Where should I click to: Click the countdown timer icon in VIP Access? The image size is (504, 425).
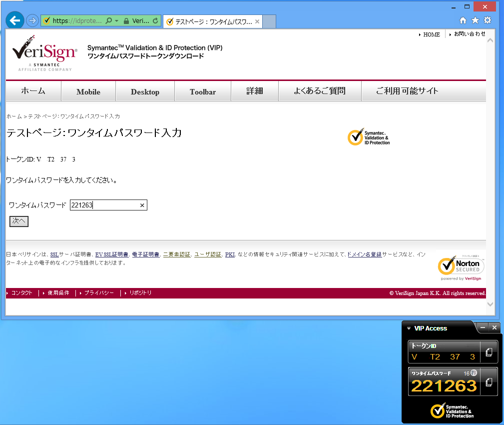pos(474,373)
